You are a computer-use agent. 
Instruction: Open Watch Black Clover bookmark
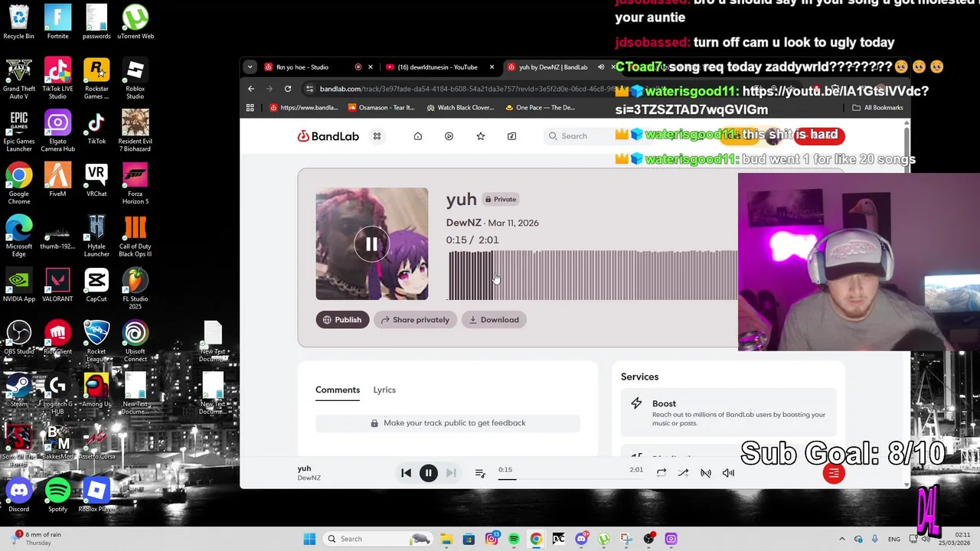[x=461, y=108]
